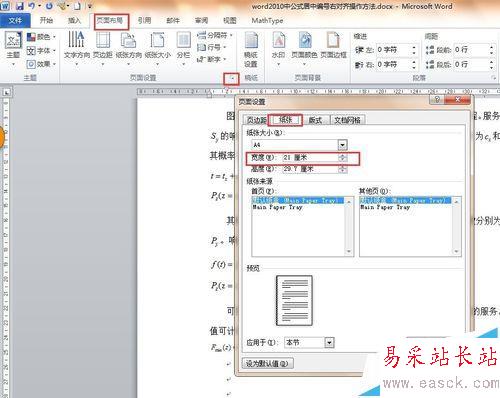Click the 首页 list scrollbar
Screen dimensions: 500x398
(x=349, y=226)
